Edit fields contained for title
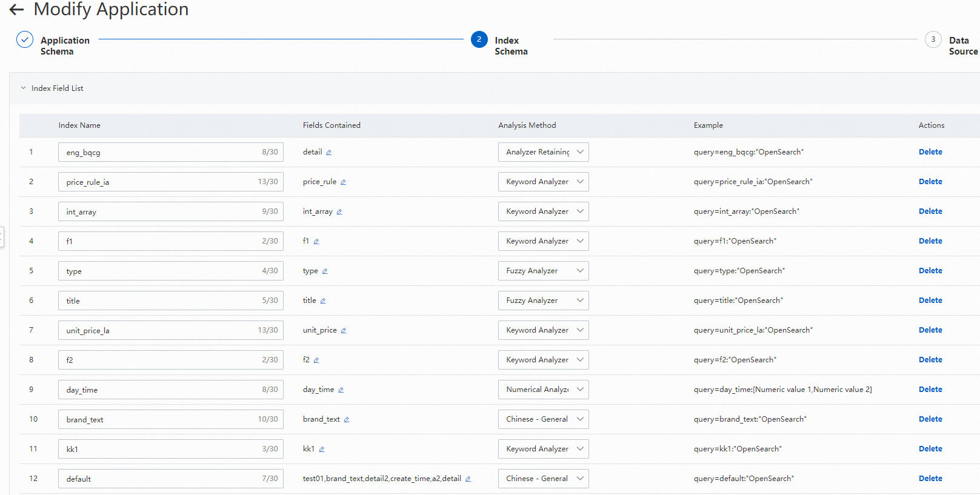Screen dimensions: 980x495 323,301
